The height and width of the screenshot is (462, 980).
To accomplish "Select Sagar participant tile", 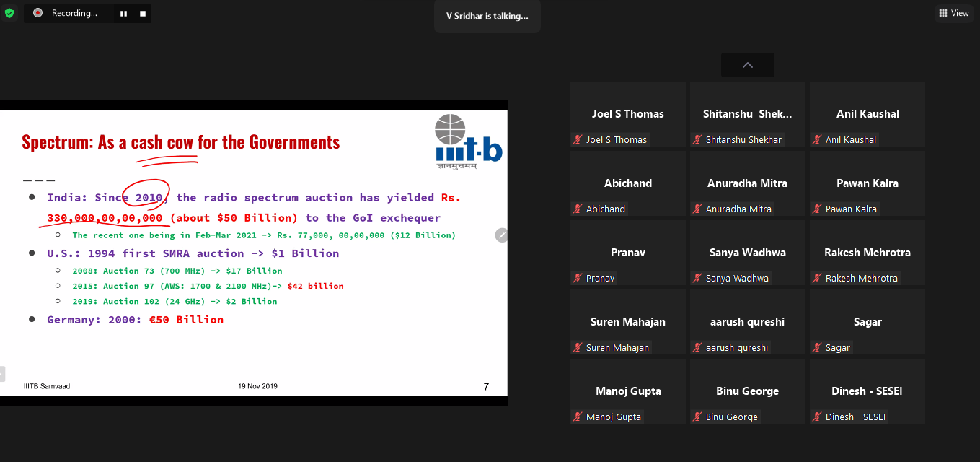I will tap(868, 322).
